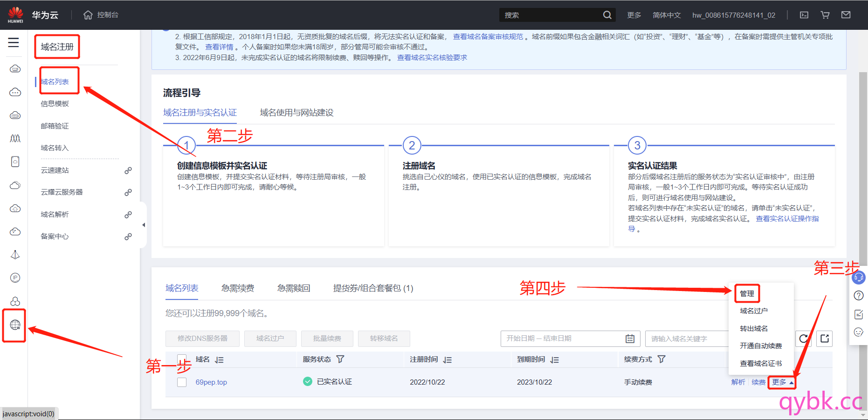Open 查看域名实名核验要求 link
This screenshot has height=420, width=868.
[432, 58]
